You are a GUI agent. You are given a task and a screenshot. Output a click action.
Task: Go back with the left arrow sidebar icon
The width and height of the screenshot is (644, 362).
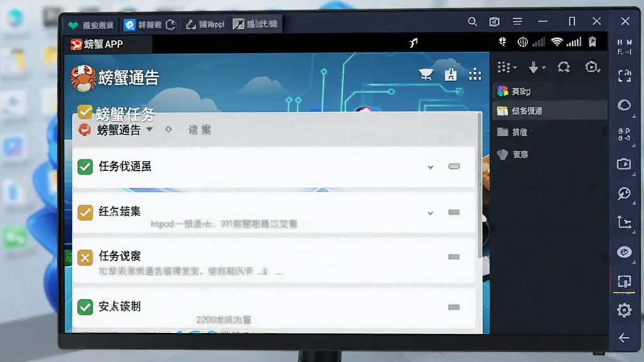click(x=624, y=337)
